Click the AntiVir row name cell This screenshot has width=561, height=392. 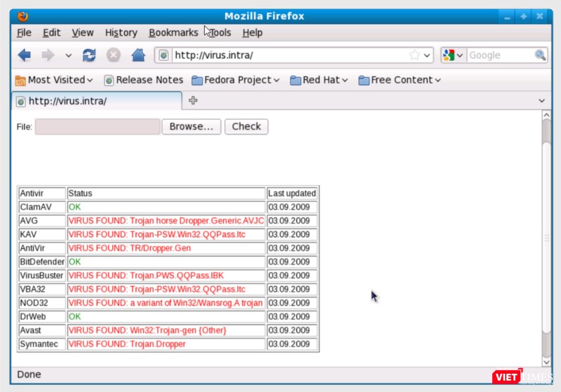(42, 248)
